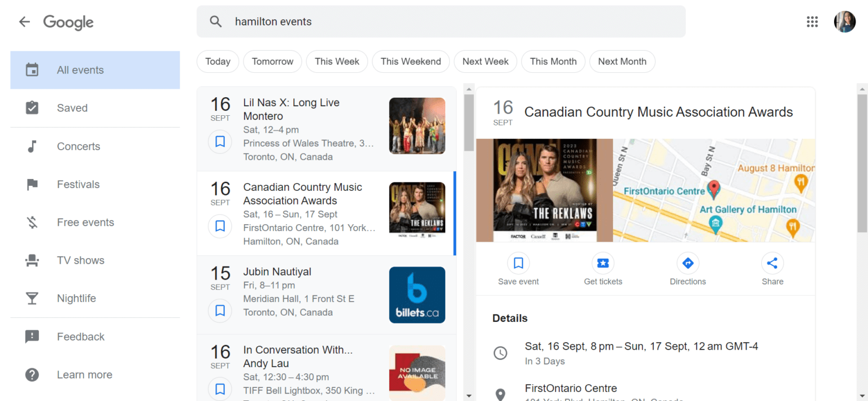Click the Nightlife cocktail glass icon
The height and width of the screenshot is (401, 868).
[32, 298]
